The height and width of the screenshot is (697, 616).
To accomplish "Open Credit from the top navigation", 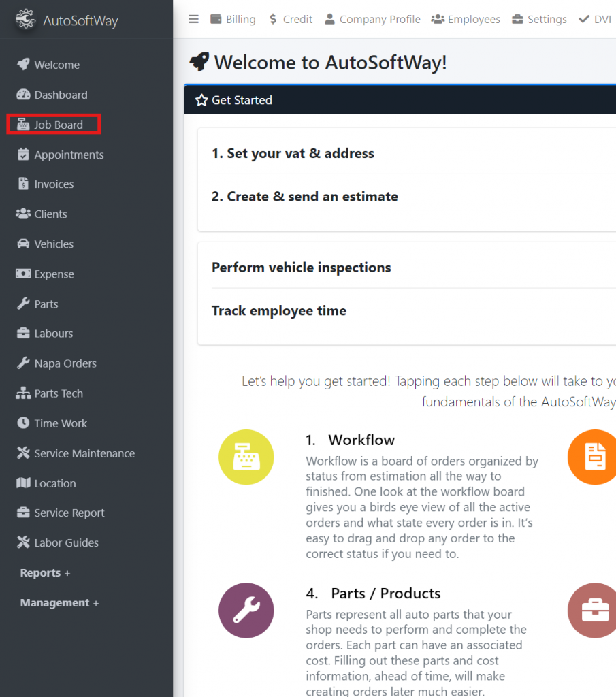I will 291,19.
